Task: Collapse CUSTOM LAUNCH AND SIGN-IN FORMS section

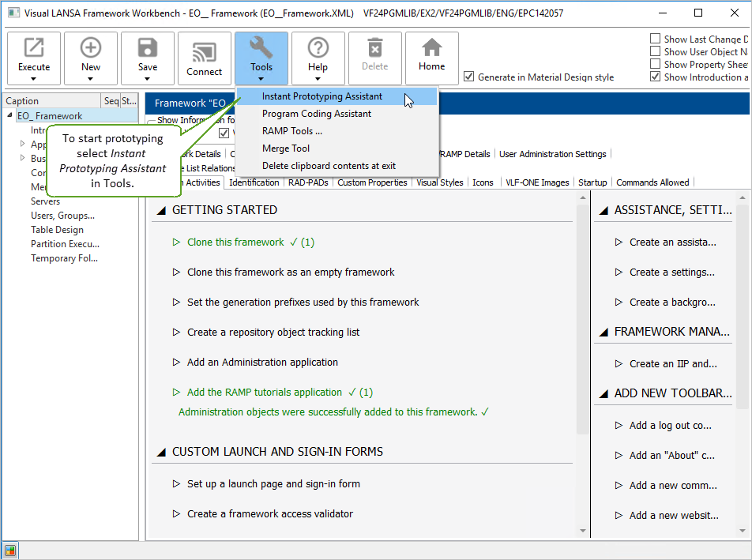Action: click(161, 452)
